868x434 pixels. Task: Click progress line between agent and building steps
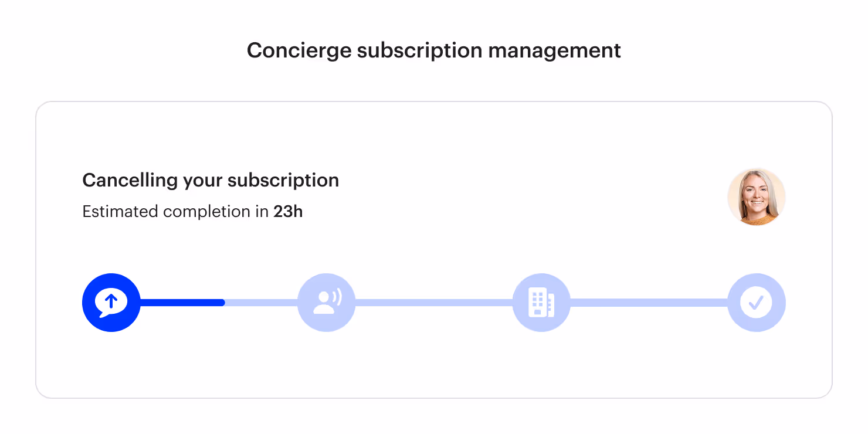tap(434, 303)
